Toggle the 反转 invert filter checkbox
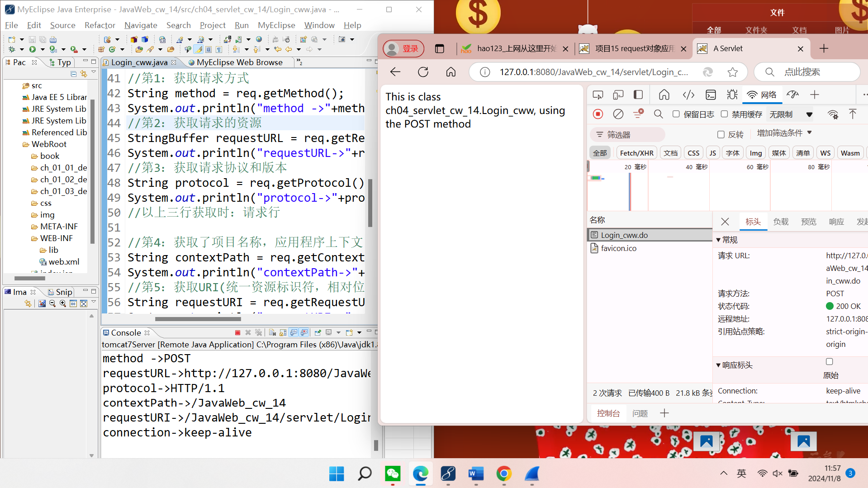This screenshot has height=488, width=868. click(x=721, y=134)
